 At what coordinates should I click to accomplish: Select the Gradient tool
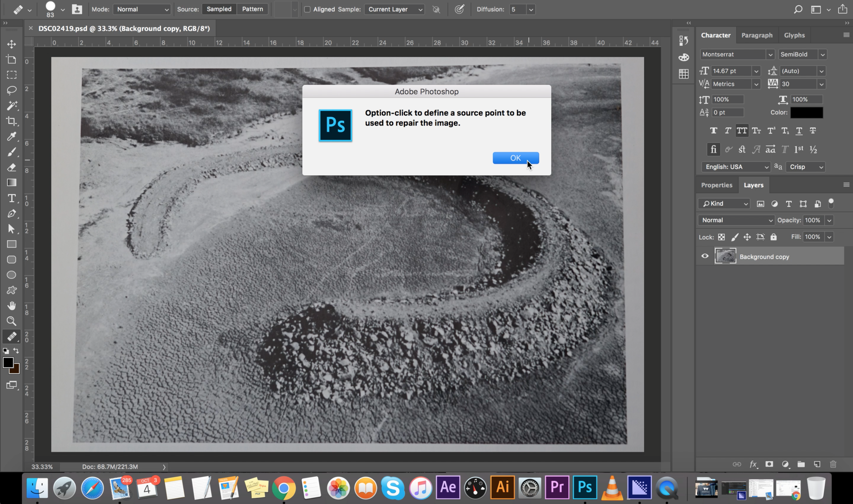12,183
